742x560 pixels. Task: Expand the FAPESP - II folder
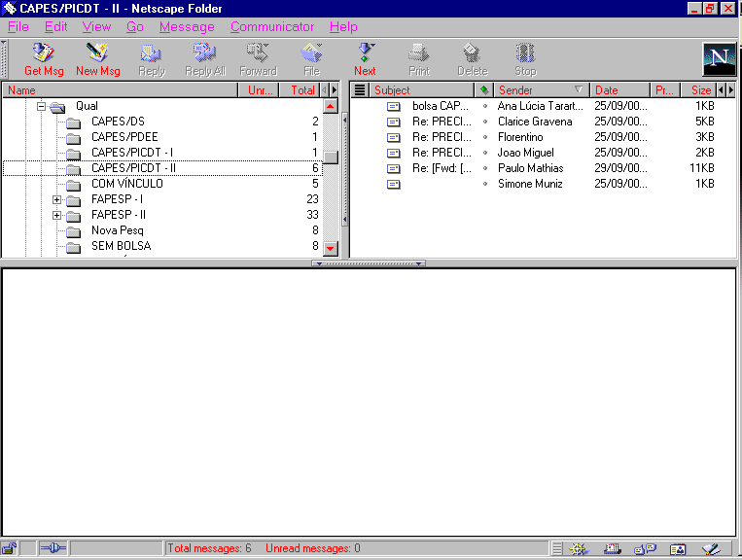pyautogui.click(x=56, y=215)
